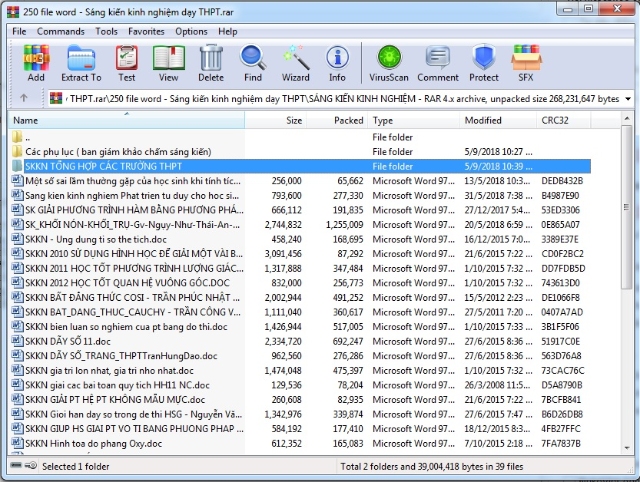The height and width of the screenshot is (482, 640).
Task: Click CRC32 value DEDB432B
Action: pos(562,181)
